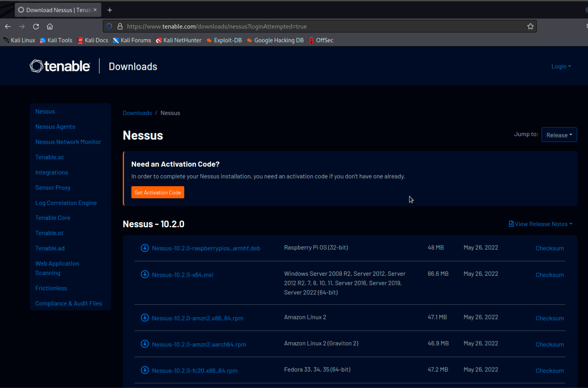This screenshot has height=388, width=588.
Task: View Checksum for Amazon Linux 2 Graviton
Action: point(550,344)
